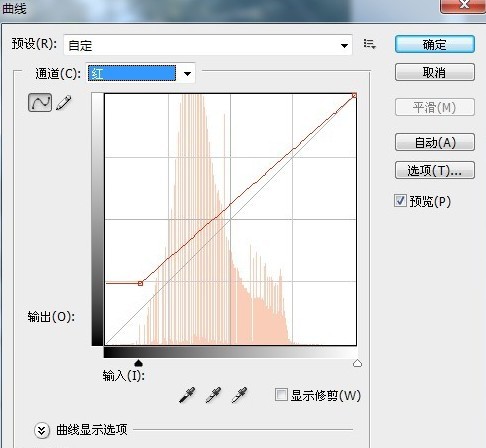Click the 取消 button

coord(435,72)
